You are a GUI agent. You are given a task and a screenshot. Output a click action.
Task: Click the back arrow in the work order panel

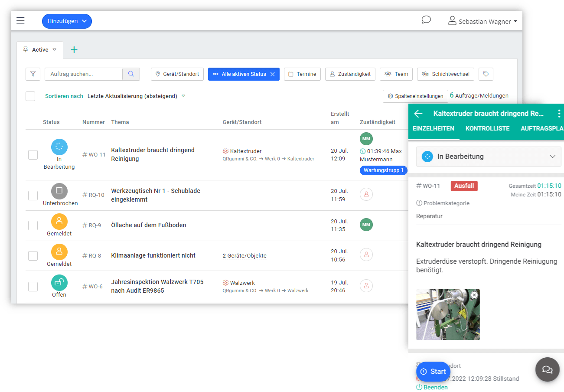[417, 114]
